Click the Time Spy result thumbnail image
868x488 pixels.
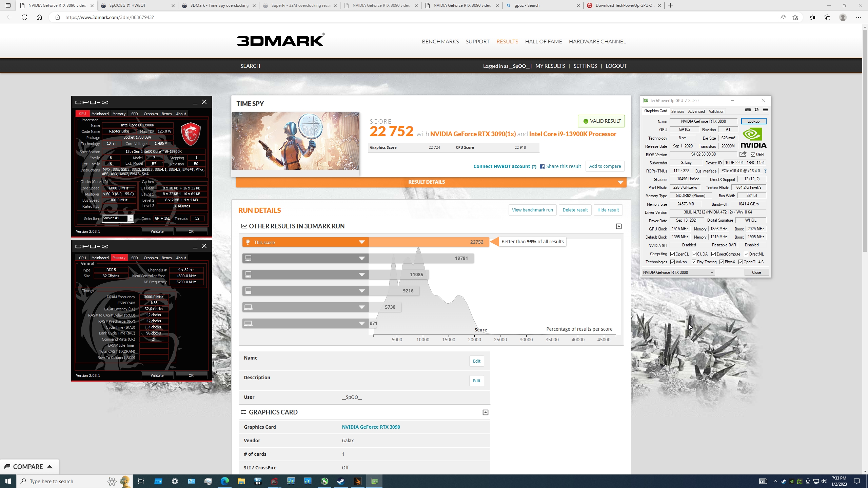(295, 141)
